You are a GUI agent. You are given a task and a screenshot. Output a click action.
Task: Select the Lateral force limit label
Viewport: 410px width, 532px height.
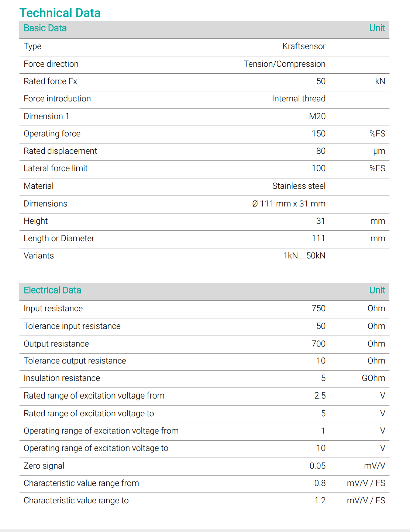(56, 168)
